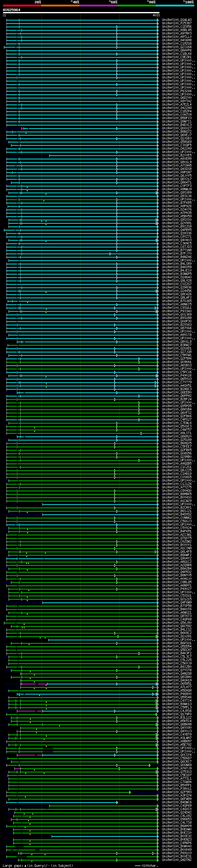Open the UniRef100_C1BLK6 hit
This screenshot has width=197, height=868.
pyautogui.click(x=177, y=54)
